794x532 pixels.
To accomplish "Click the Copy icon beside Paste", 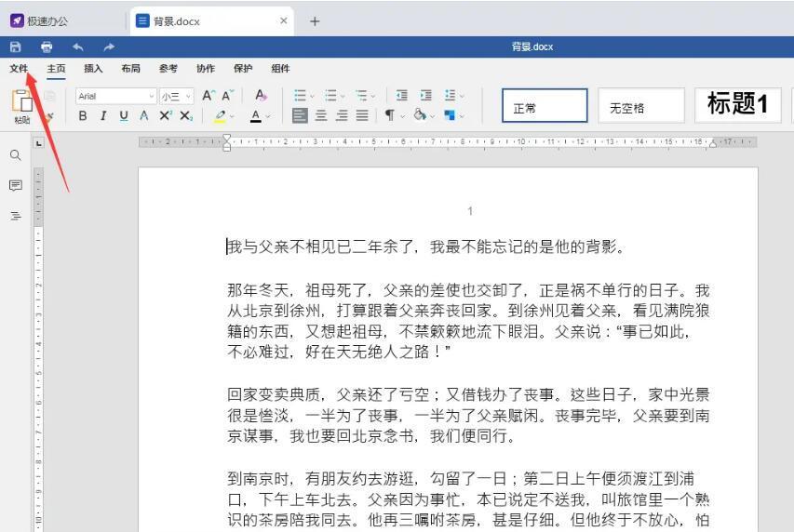I will coord(49,96).
